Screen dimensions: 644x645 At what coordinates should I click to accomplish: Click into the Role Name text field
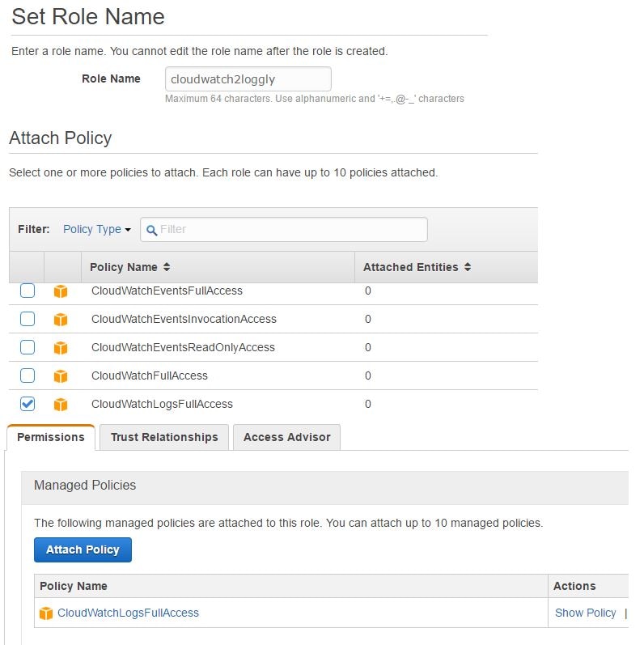[248, 79]
